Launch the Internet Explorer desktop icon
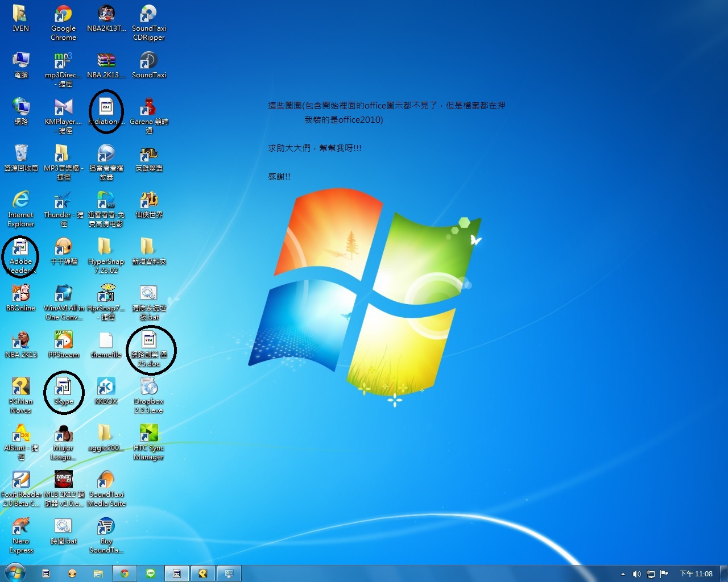The width and height of the screenshot is (728, 582). [x=20, y=209]
